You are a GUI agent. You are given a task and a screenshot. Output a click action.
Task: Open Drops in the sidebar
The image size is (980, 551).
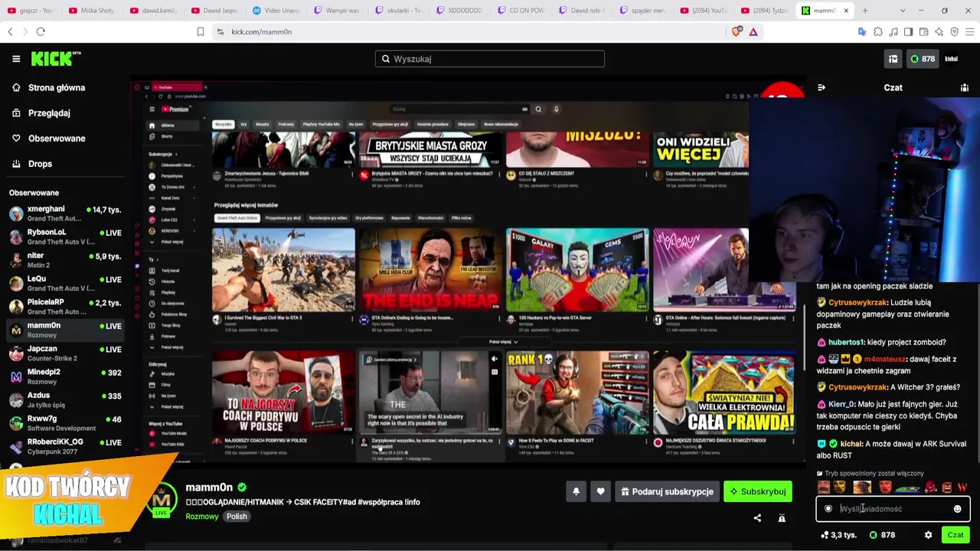40,164
